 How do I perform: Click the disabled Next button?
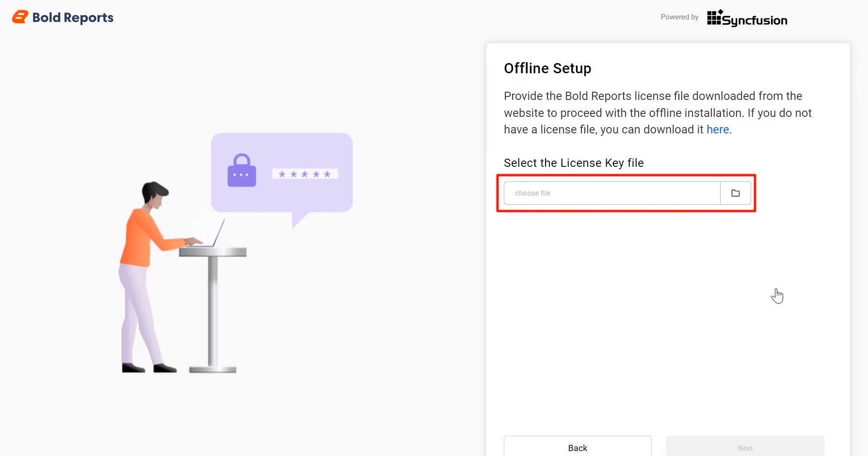(x=745, y=447)
